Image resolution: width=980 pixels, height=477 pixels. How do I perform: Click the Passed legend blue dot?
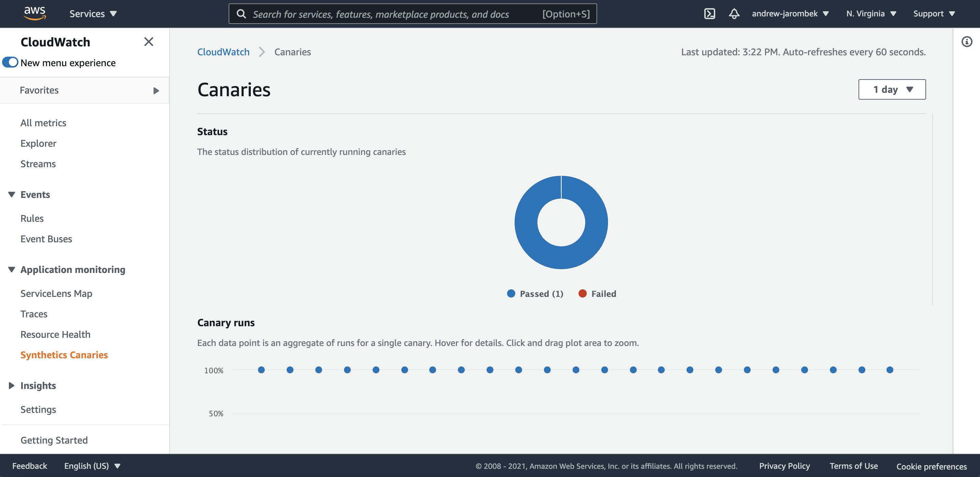click(x=511, y=293)
